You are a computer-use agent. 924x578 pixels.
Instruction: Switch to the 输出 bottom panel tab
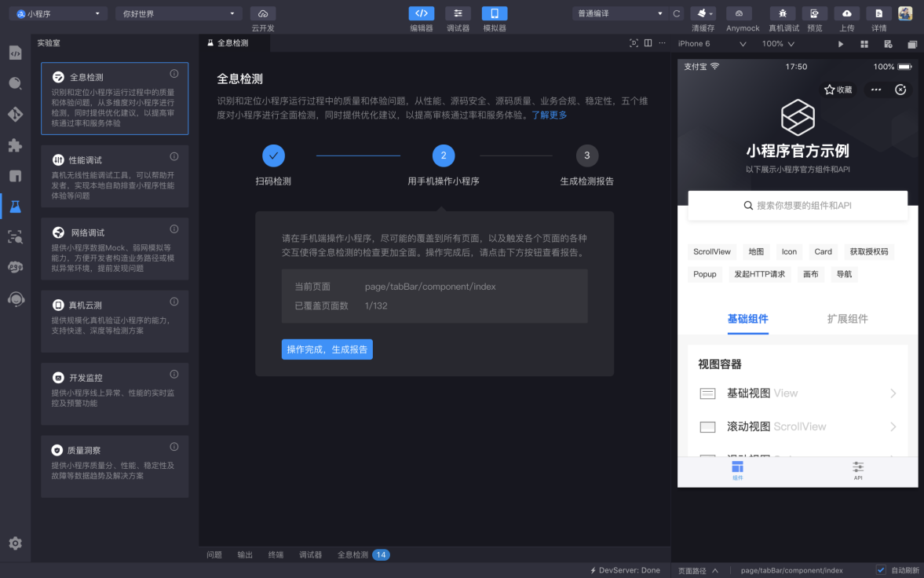tap(245, 554)
